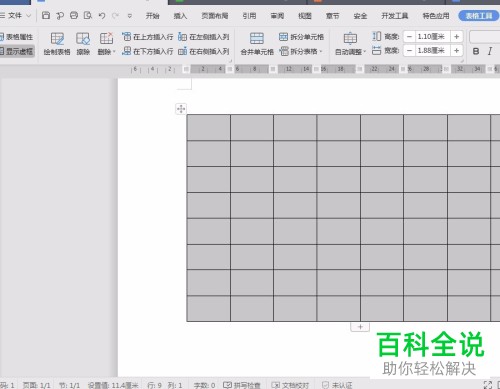Select the 表格工具 tab
This screenshot has width=500, height=389.
click(479, 16)
